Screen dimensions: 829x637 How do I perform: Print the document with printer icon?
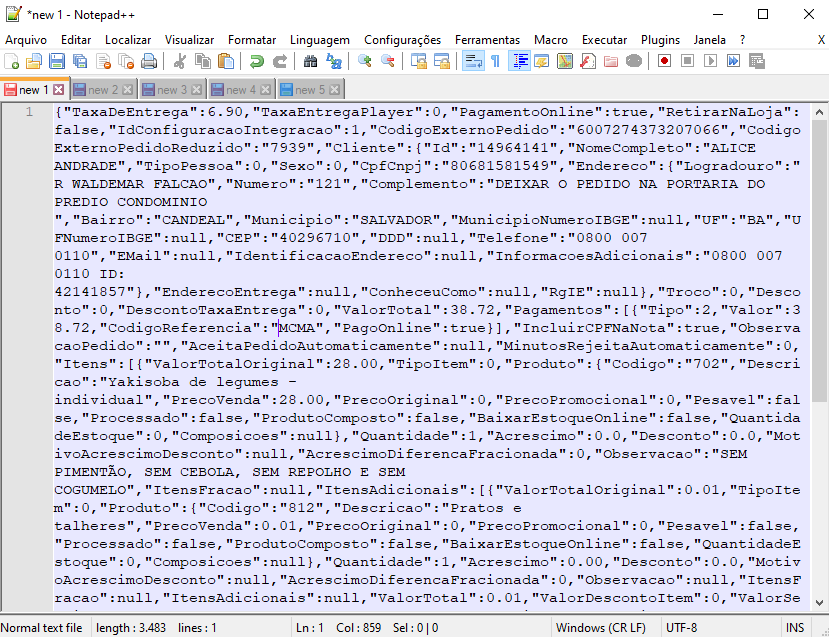click(149, 61)
